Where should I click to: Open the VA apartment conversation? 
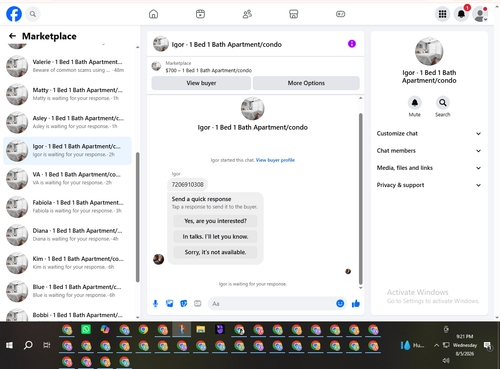pos(67,179)
